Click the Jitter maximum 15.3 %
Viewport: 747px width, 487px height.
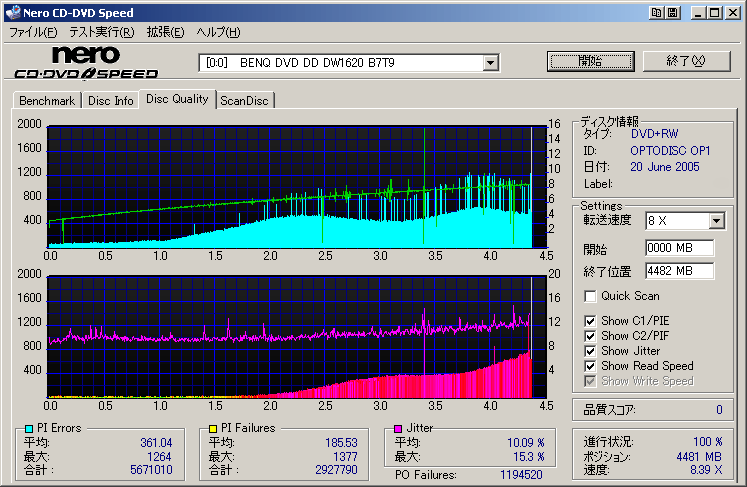pyautogui.click(x=528, y=457)
